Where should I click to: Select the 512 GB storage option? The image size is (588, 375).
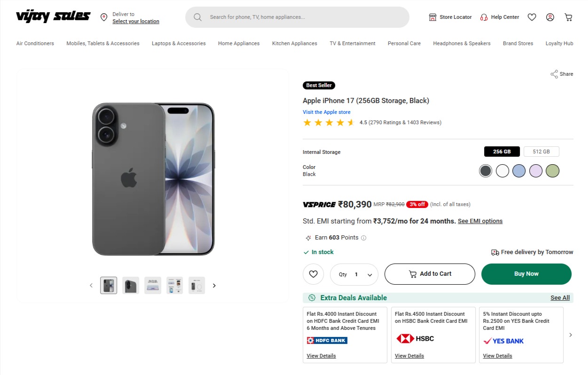coord(541,152)
